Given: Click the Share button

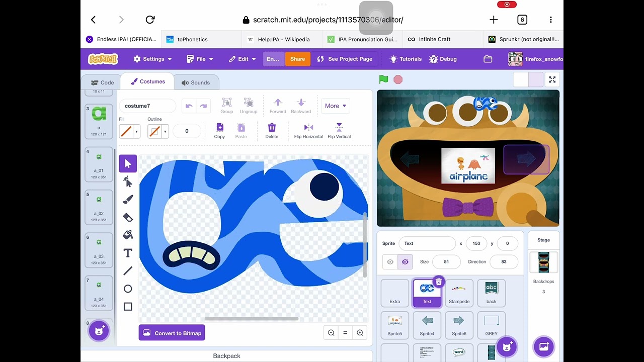Looking at the screenshot, I should (x=297, y=59).
